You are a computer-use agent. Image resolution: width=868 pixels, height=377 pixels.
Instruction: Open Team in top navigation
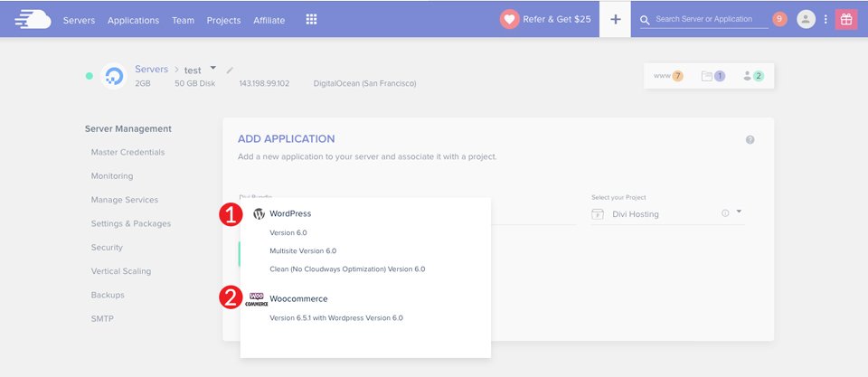click(184, 20)
